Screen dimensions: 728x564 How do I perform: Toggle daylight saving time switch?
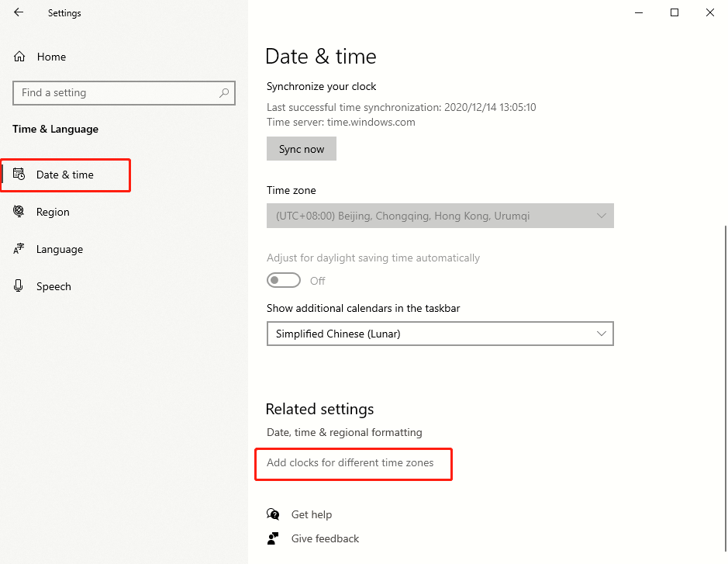[x=284, y=280]
